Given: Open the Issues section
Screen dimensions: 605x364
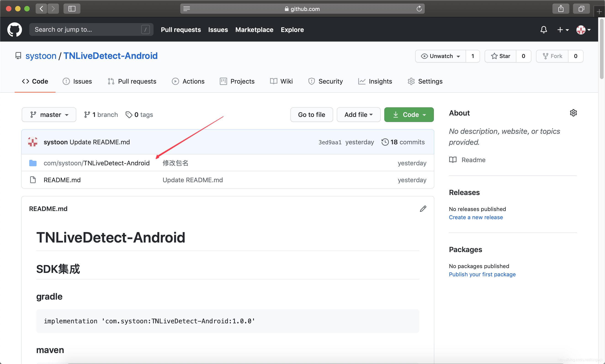Looking at the screenshot, I should 83,81.
